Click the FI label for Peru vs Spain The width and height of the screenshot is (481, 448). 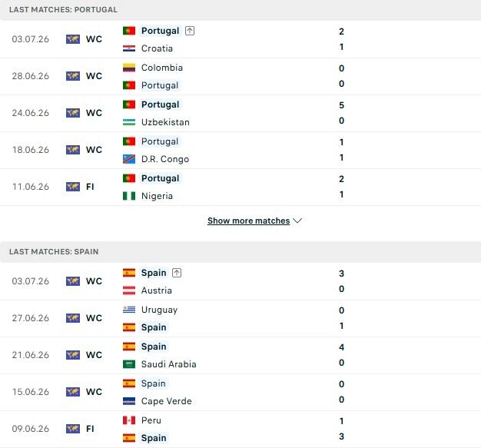[90, 429]
